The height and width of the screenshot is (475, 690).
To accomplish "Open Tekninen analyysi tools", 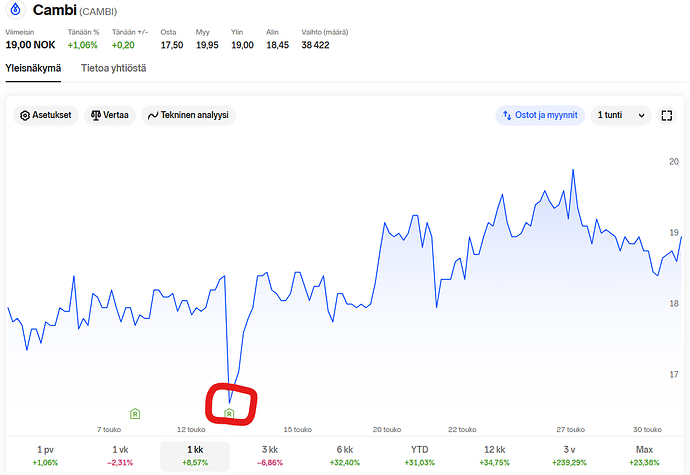I will pos(188,115).
